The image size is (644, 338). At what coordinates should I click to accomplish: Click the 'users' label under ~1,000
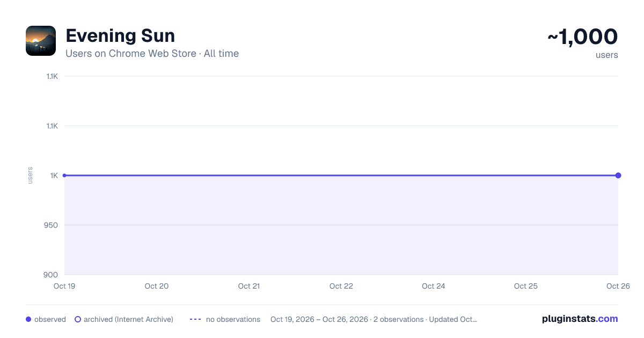pos(606,55)
